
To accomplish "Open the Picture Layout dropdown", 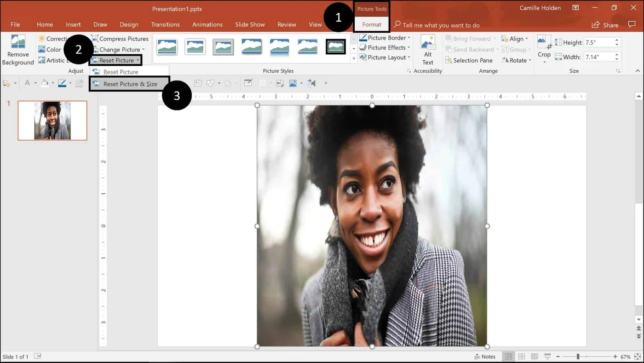I will [385, 58].
